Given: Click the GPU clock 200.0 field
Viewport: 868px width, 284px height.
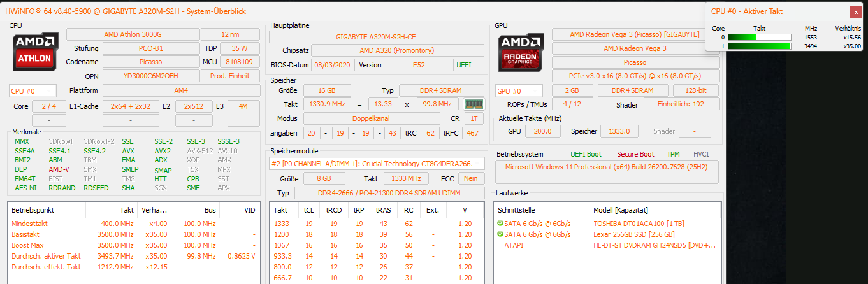Looking at the screenshot, I should (544, 131).
